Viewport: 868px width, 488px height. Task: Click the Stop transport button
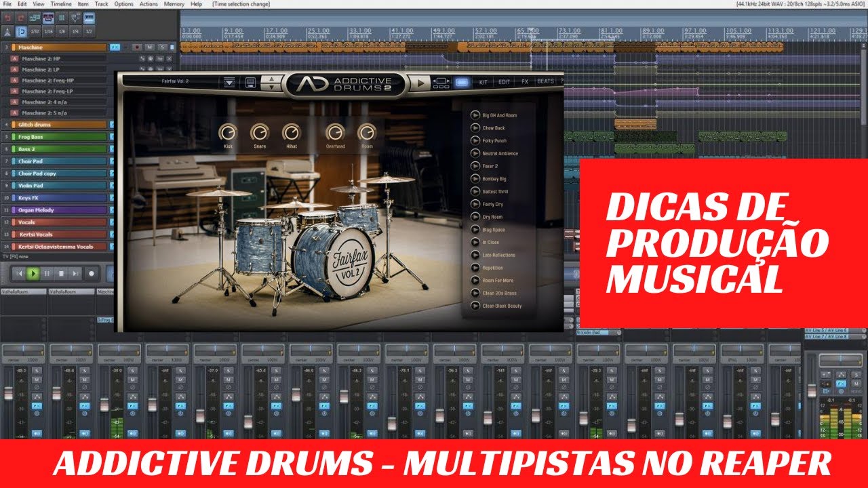click(x=61, y=274)
